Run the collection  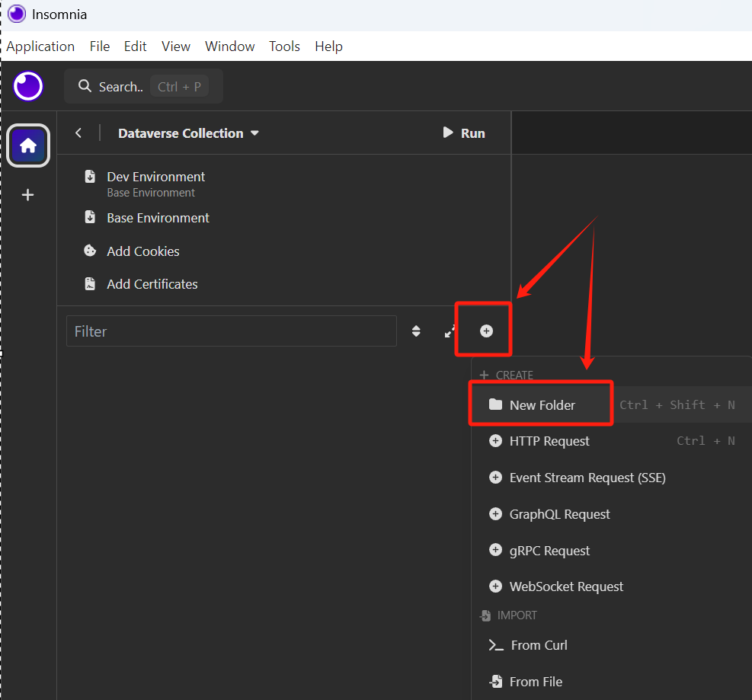click(464, 133)
